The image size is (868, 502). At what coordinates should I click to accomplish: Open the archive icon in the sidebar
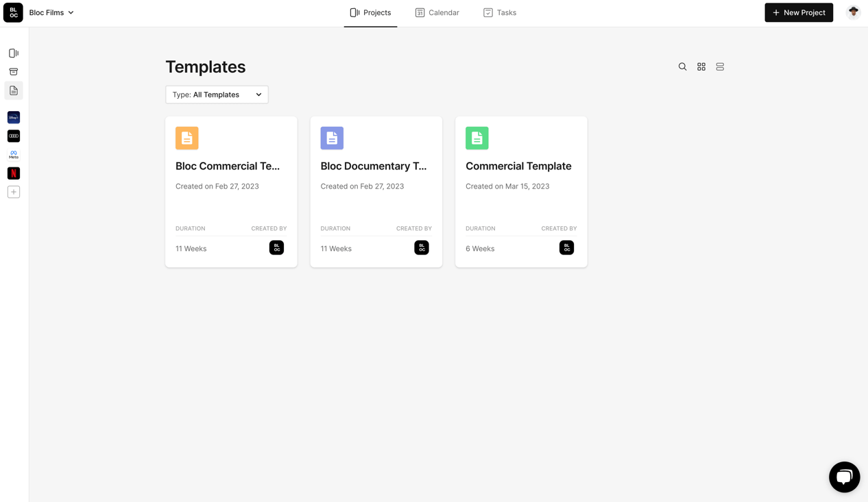pyautogui.click(x=14, y=71)
